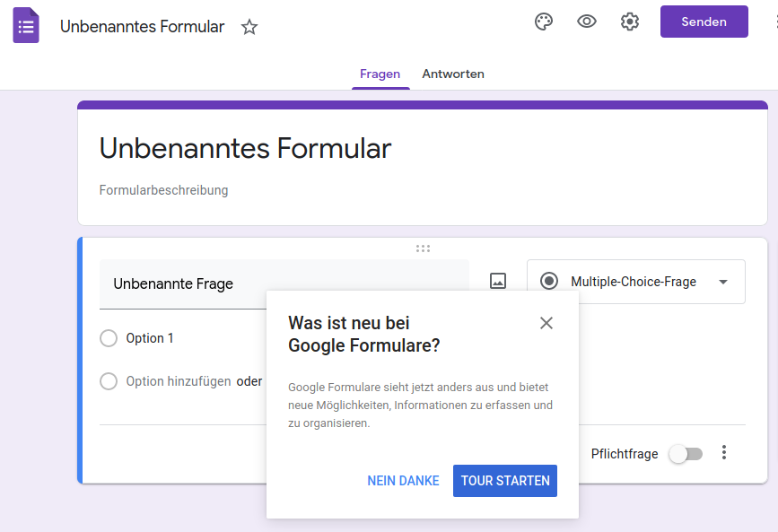This screenshot has height=532, width=778.
Task: Click TOUR STARTEN button
Action: (504, 481)
